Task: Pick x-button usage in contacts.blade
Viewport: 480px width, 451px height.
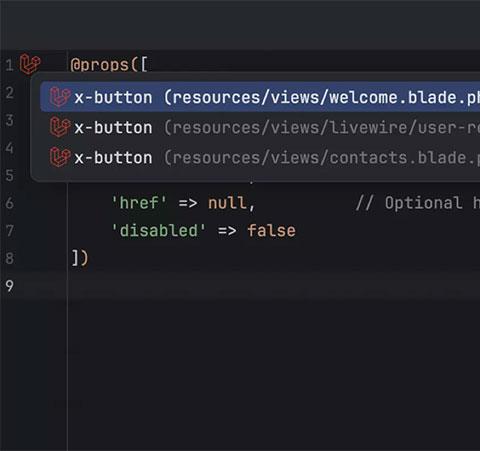Action: (x=260, y=157)
